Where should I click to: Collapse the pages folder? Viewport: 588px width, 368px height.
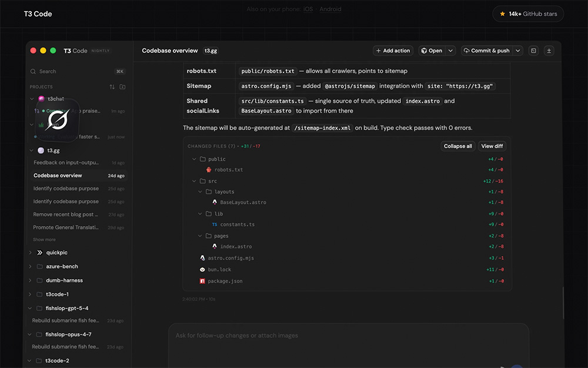coord(201,236)
